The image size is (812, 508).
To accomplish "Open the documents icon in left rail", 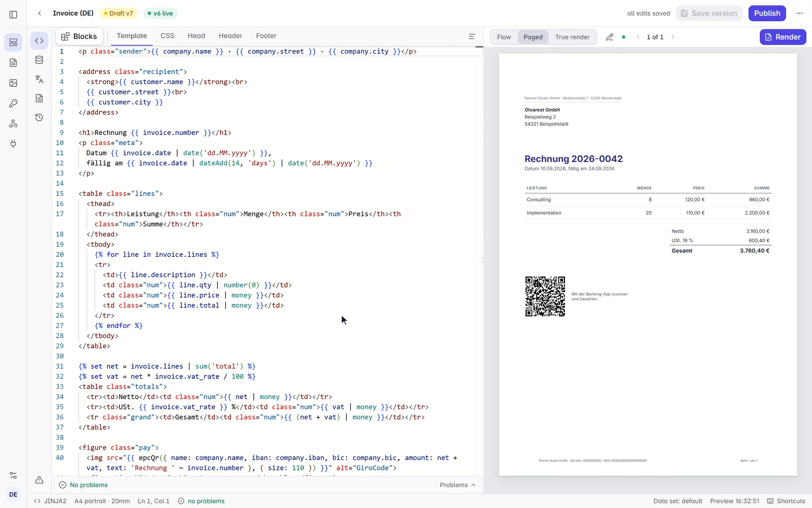I will coord(13,63).
